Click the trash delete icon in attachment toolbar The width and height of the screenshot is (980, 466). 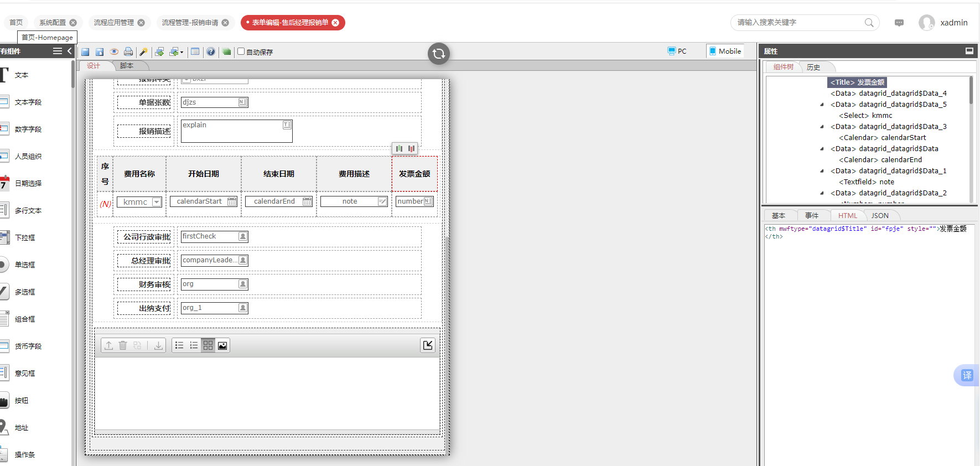coord(123,345)
